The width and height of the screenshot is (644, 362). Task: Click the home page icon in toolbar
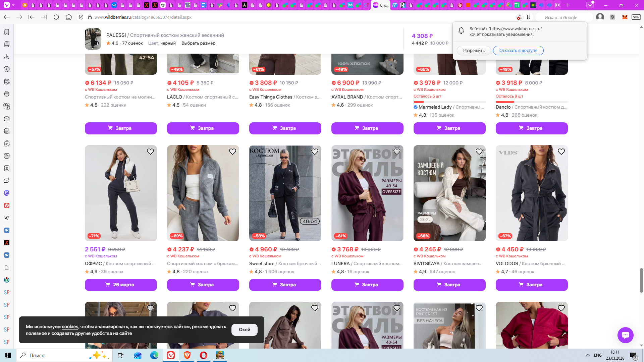coord(69,17)
